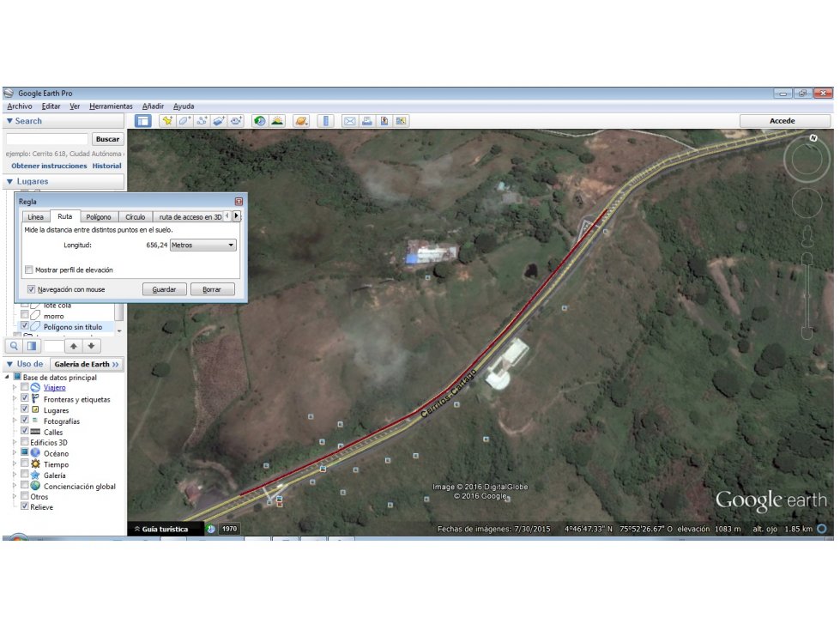Email the view using envelope icon
The width and height of the screenshot is (840, 630).
click(x=349, y=121)
